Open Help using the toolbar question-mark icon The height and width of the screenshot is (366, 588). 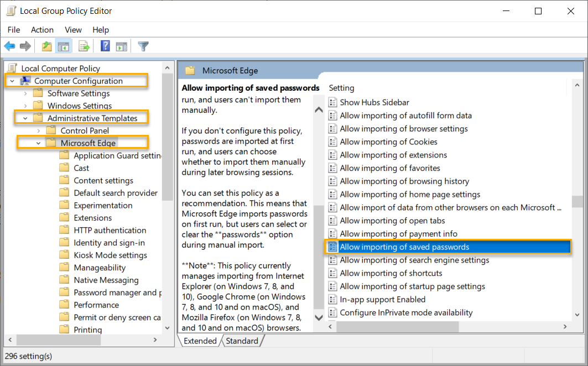pos(105,46)
